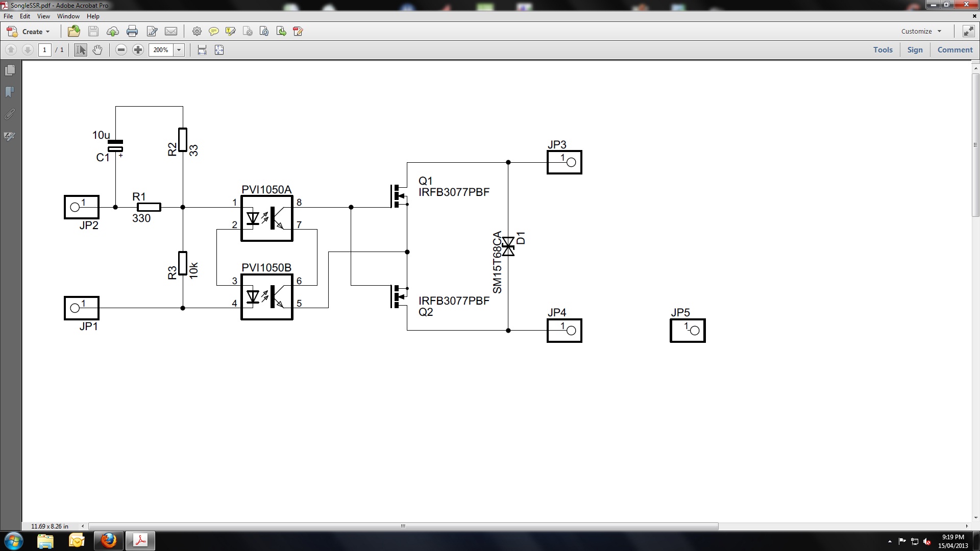Viewport: 980px width, 551px height.
Task: Open the Action Center flag icon
Action: [902, 541]
